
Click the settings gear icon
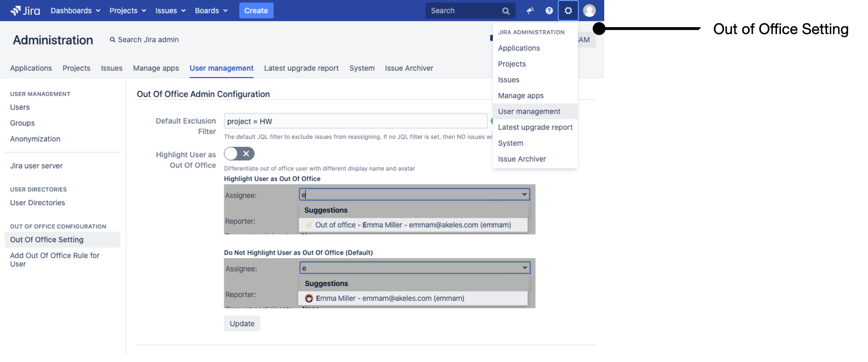pos(568,10)
